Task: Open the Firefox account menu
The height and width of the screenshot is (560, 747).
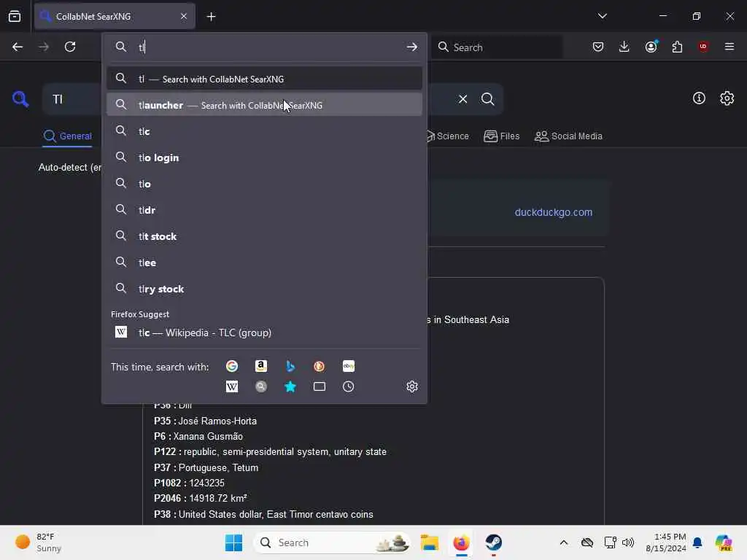Action: [651, 47]
